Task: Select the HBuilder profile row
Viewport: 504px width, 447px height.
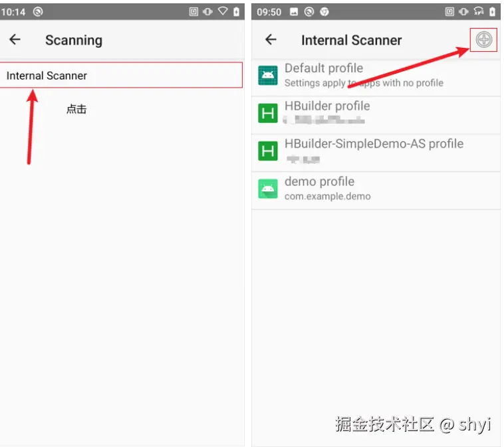Action: coord(376,115)
